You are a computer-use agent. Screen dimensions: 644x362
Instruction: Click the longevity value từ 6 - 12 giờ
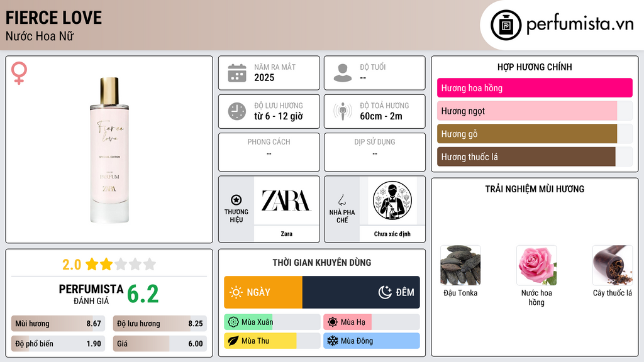tap(279, 116)
